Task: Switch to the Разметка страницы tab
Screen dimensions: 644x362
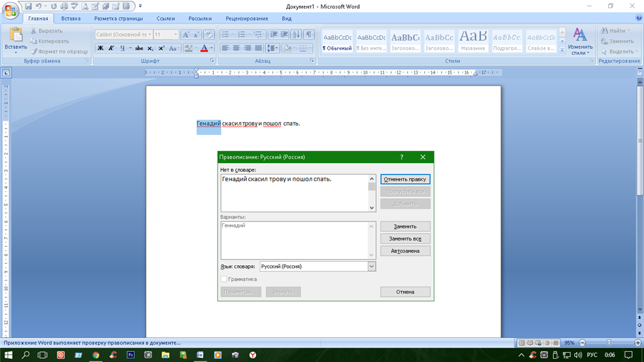Action: [x=118, y=18]
